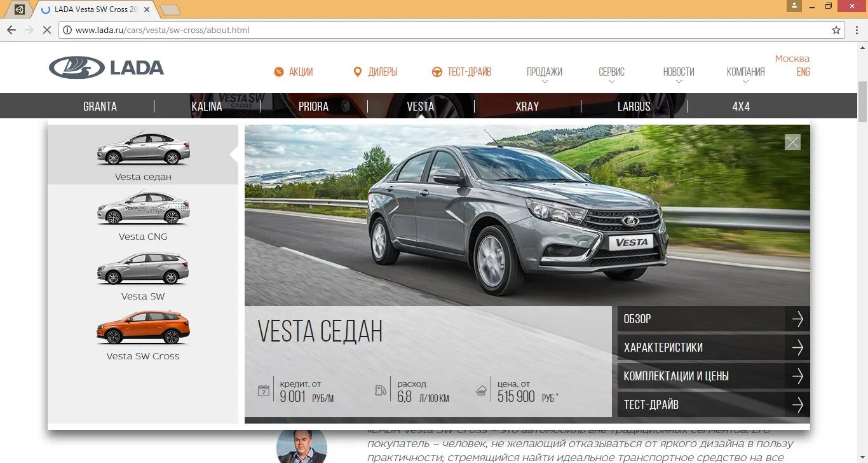Expand the Сервис menu
Screen dimensions: 868x463
point(611,72)
